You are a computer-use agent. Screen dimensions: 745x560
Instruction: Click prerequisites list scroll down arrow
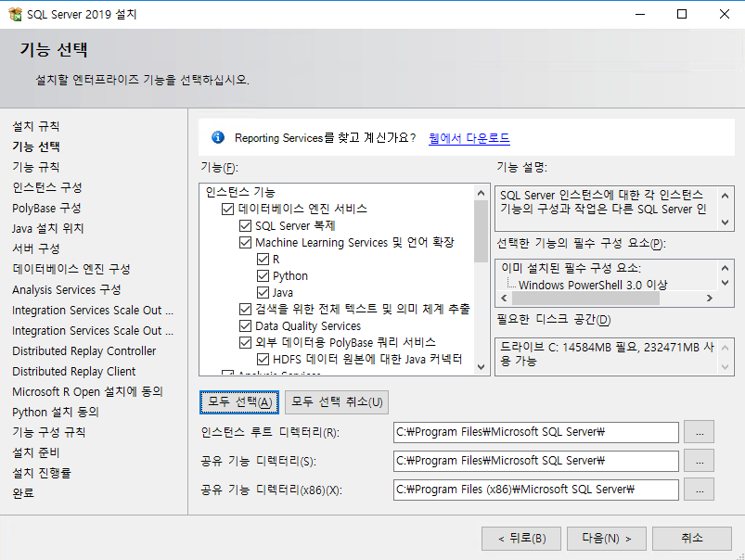725,283
